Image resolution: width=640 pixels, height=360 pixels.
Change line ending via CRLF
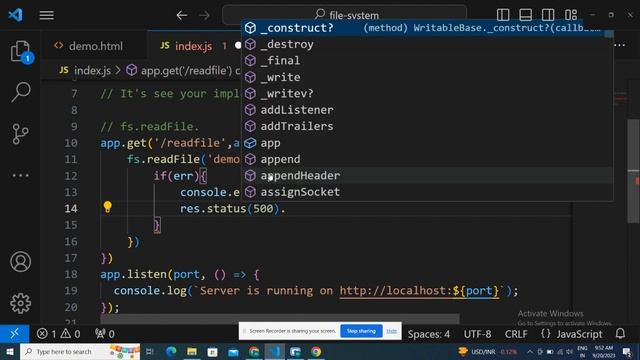516,334
